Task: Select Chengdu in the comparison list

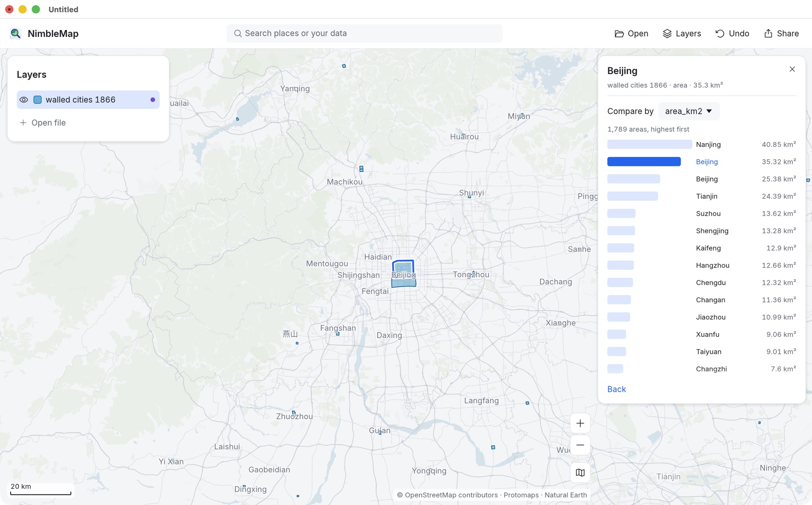Action: tap(701, 282)
